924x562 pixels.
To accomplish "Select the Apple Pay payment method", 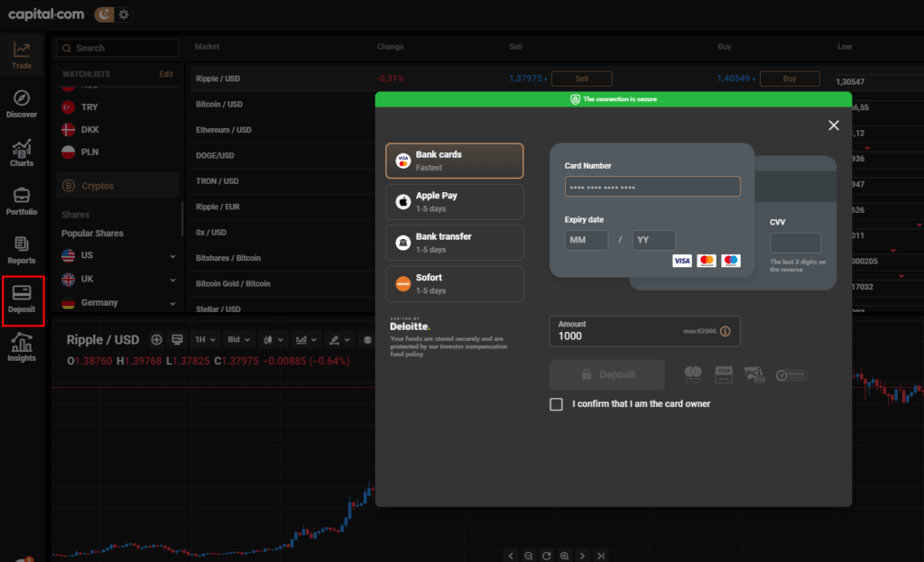I will click(x=454, y=201).
